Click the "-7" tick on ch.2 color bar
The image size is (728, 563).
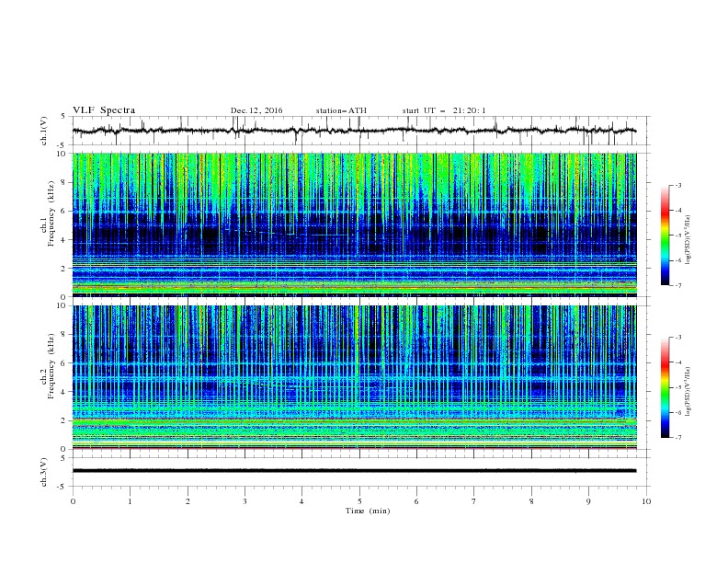coord(677,438)
